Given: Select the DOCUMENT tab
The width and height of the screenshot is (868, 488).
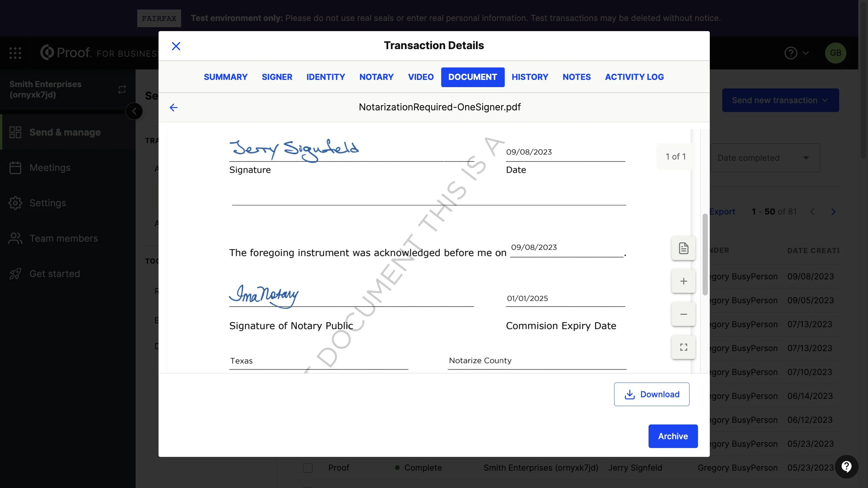Looking at the screenshot, I should (x=472, y=77).
